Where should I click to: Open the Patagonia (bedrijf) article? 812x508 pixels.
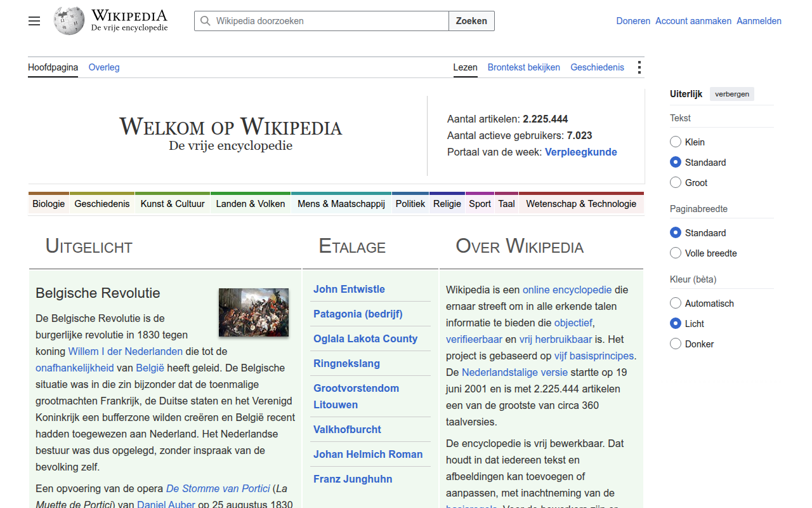pos(358,314)
